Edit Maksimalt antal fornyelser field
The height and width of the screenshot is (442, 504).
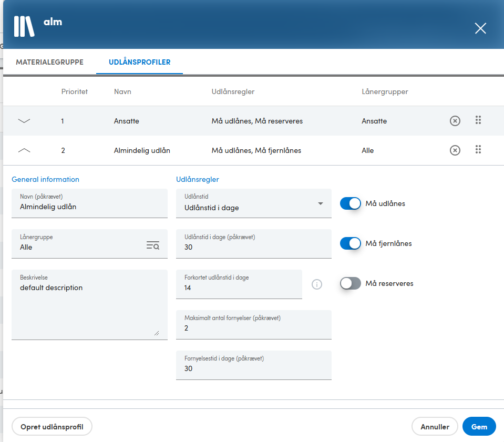(254, 325)
